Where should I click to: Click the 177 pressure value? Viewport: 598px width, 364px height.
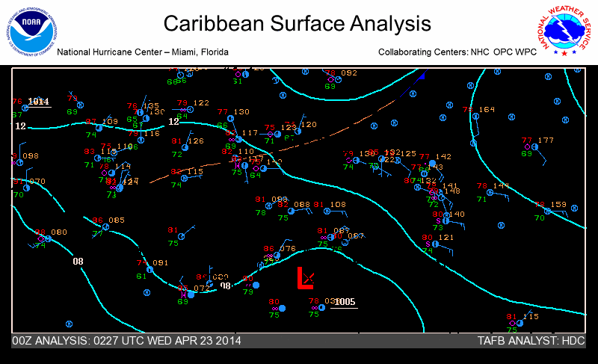546,141
